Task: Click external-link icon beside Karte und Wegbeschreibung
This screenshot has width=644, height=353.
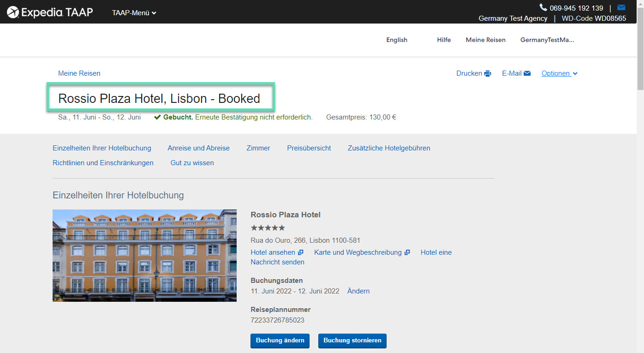Action: pos(407,252)
